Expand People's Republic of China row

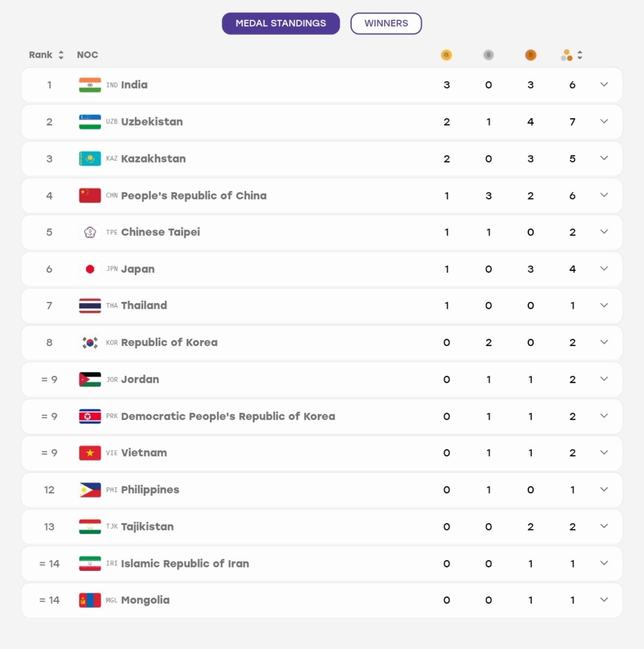coord(604,195)
